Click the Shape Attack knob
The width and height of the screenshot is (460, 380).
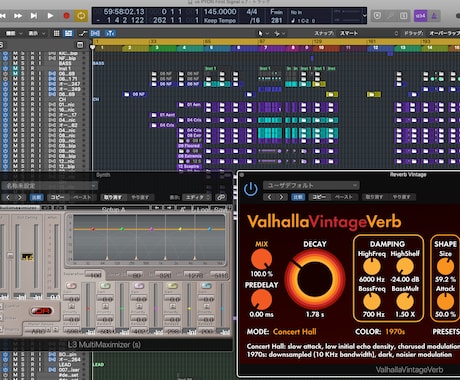click(x=445, y=301)
